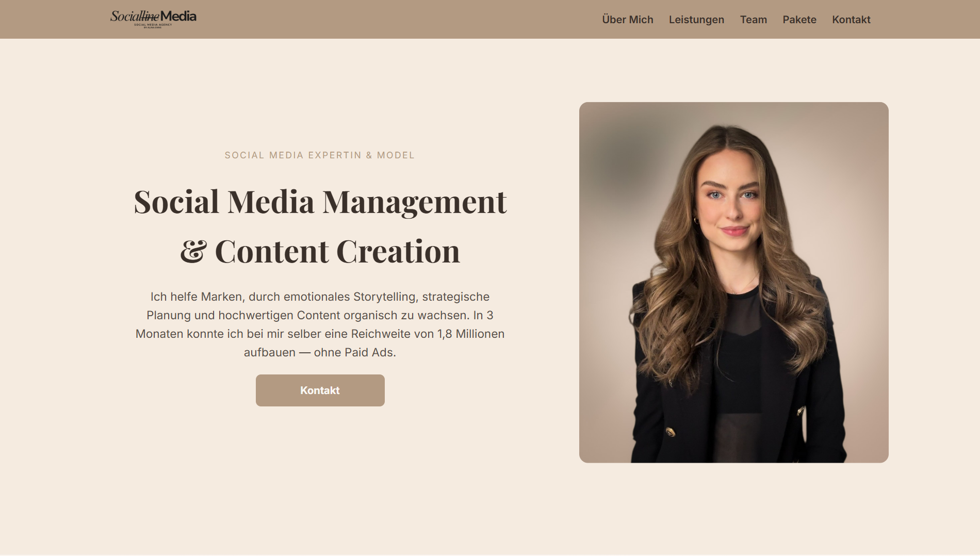Click the paragraph line starting 'Ich helfe Marken'
Image resolution: width=980 pixels, height=556 pixels.
tap(320, 297)
